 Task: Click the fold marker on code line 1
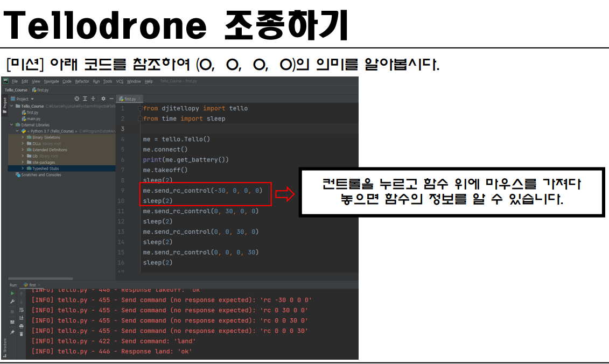[140, 108]
